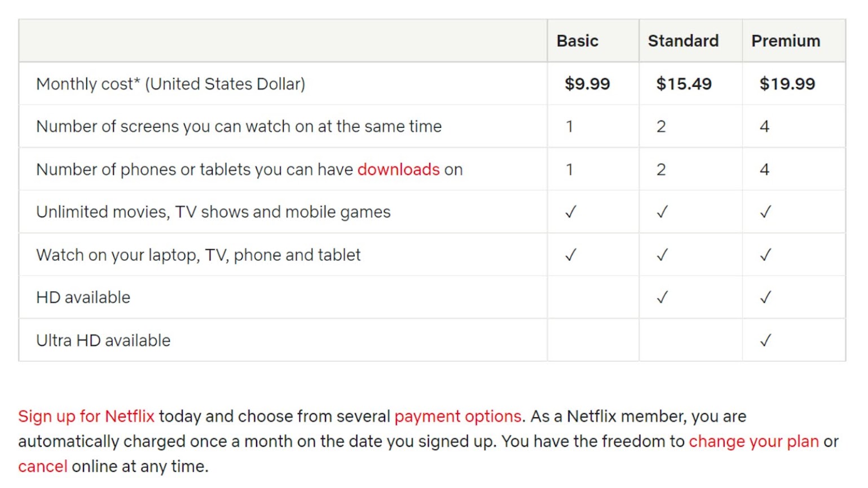Select the Basic column header
This screenshot has height=488, width=868.
pyautogui.click(x=578, y=41)
